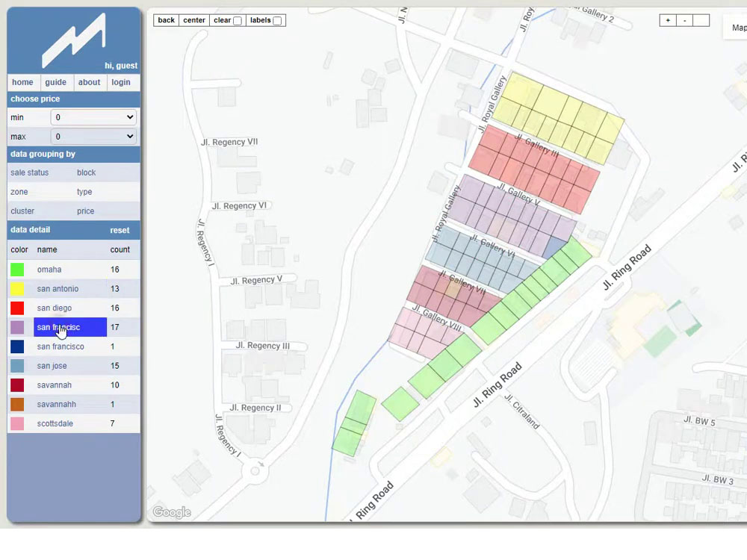Click the purple swatch with count 17

[17, 327]
